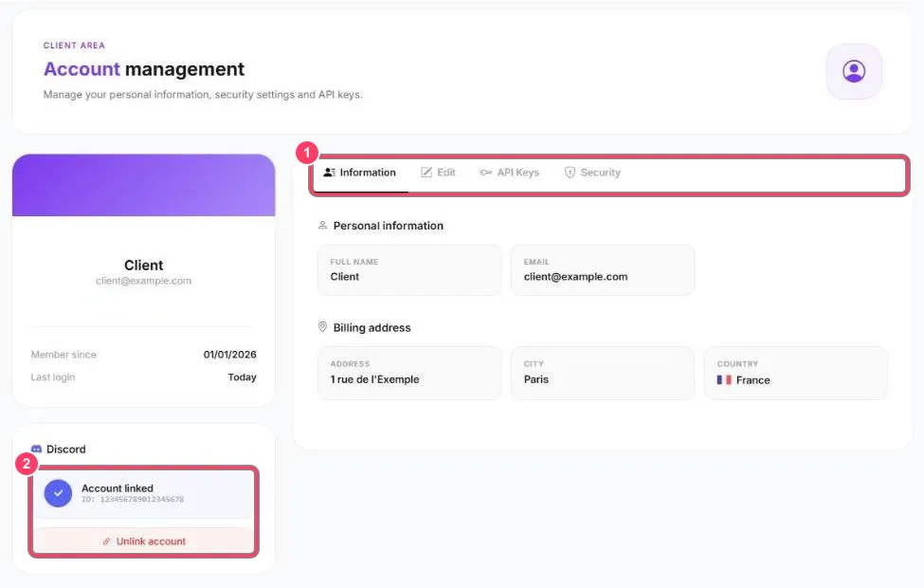This screenshot has height=588, width=924.
Task: Click the Unlink account button
Action: 144,542
